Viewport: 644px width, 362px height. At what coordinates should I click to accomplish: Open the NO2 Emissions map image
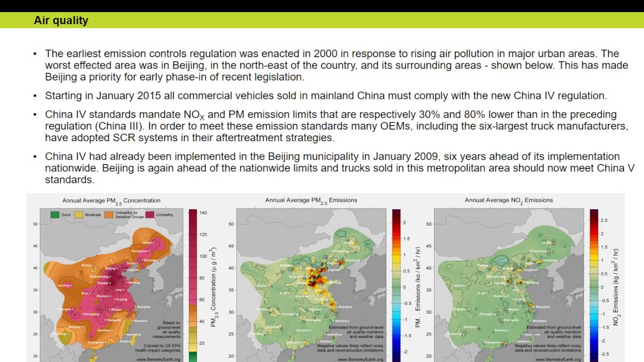(x=509, y=284)
